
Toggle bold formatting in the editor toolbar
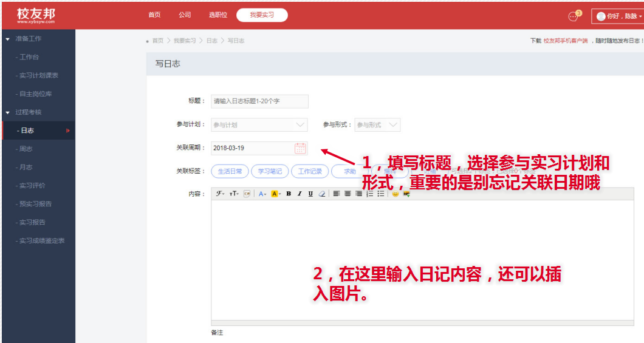tap(289, 194)
